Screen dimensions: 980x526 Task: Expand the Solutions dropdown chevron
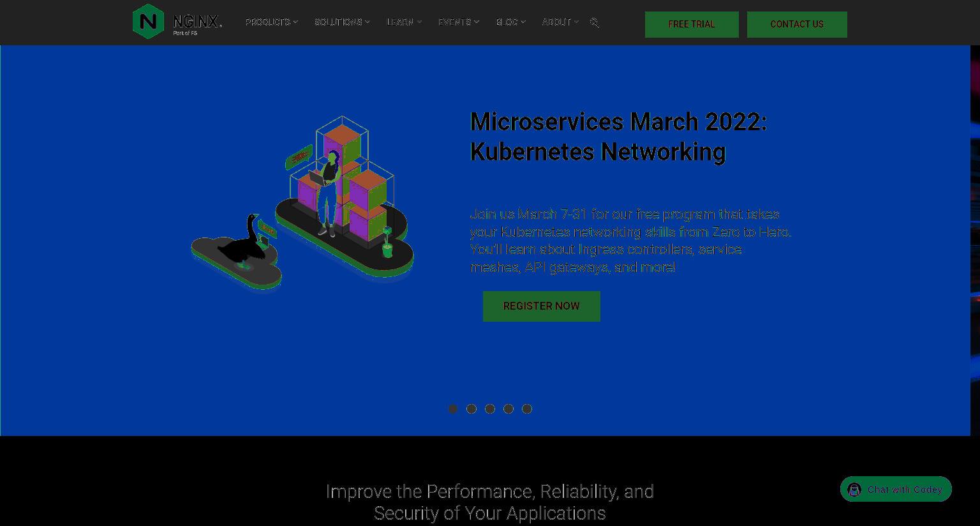[x=367, y=22]
